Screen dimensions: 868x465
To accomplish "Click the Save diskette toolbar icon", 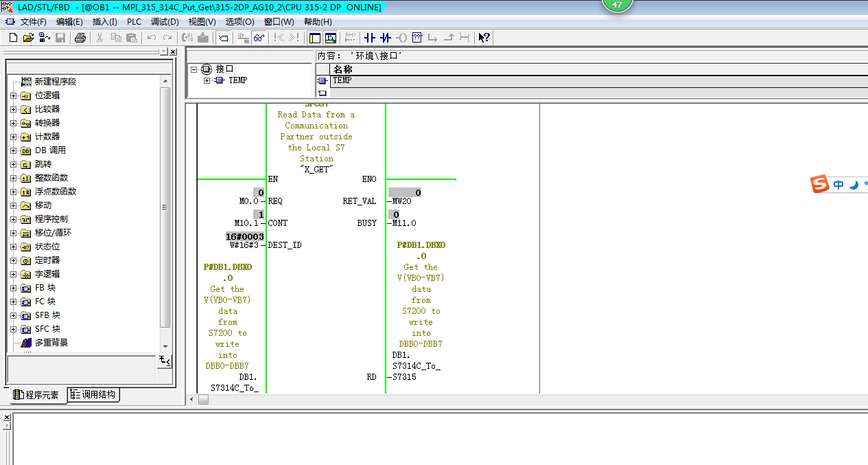I will click(x=60, y=38).
